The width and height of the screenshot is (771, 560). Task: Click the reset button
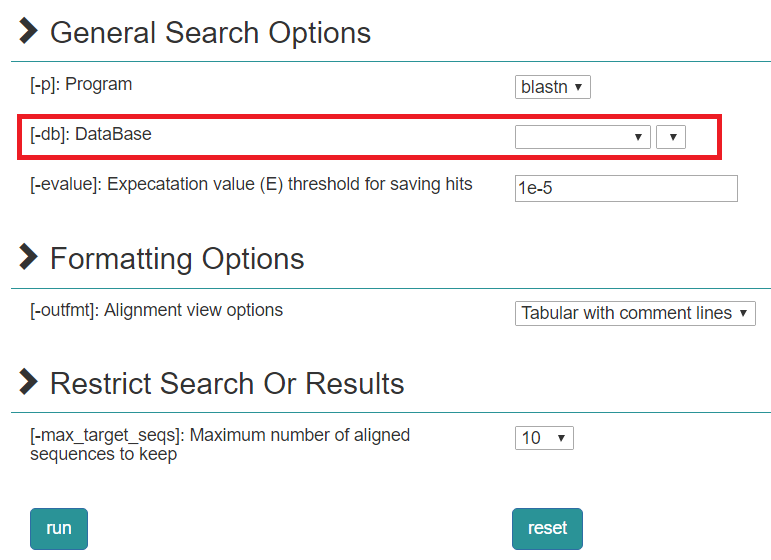[x=547, y=528]
